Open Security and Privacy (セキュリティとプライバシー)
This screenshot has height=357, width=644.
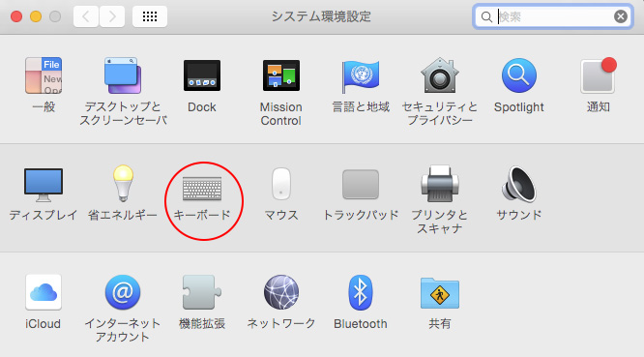[x=439, y=75]
